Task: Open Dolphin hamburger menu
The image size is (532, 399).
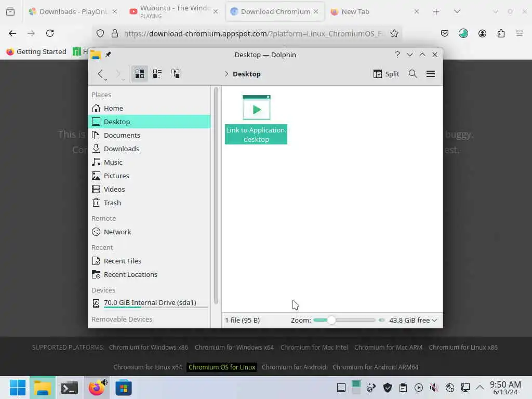Action: click(x=431, y=74)
